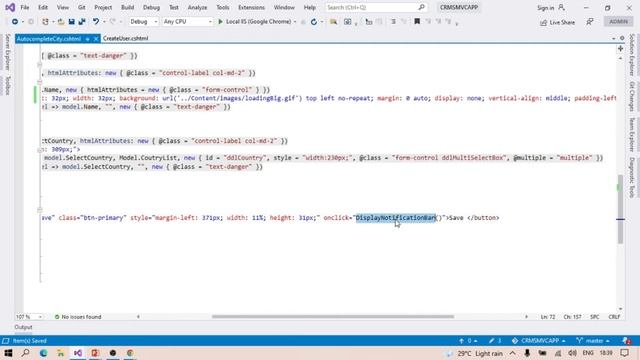
Task: Click the Ln: 72 line indicator
Action: [548, 317]
